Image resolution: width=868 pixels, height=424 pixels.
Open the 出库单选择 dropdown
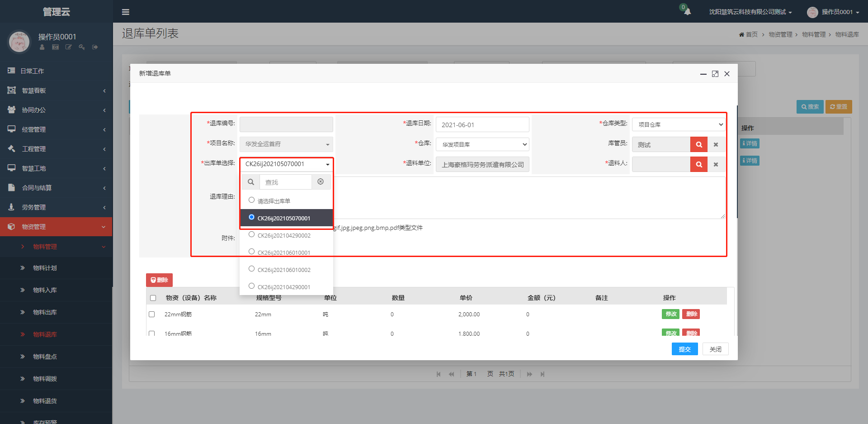pyautogui.click(x=287, y=164)
